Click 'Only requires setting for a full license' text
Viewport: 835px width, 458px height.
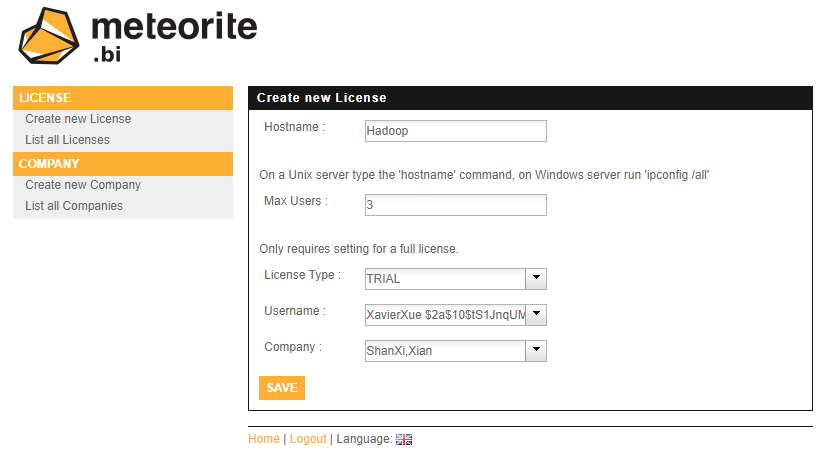[359, 249]
